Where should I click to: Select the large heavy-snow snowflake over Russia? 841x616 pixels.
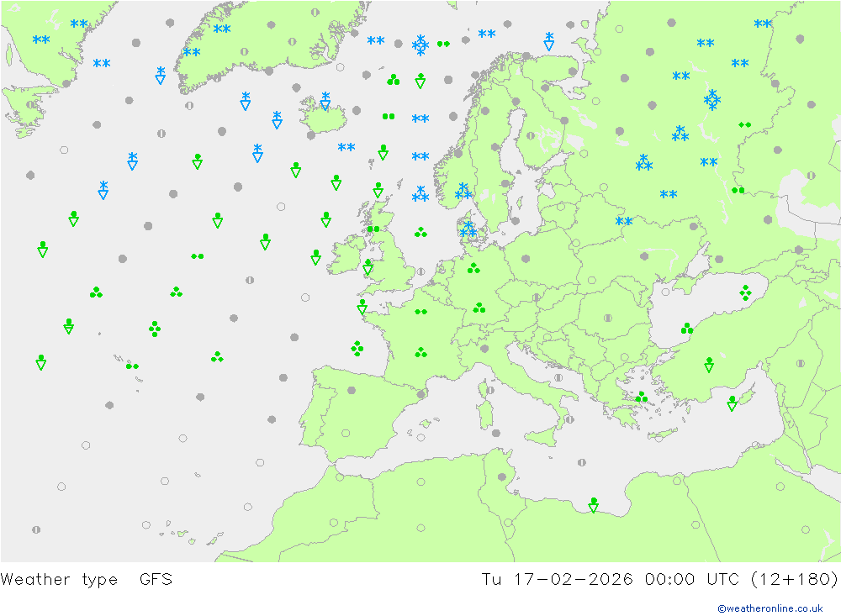tap(711, 100)
